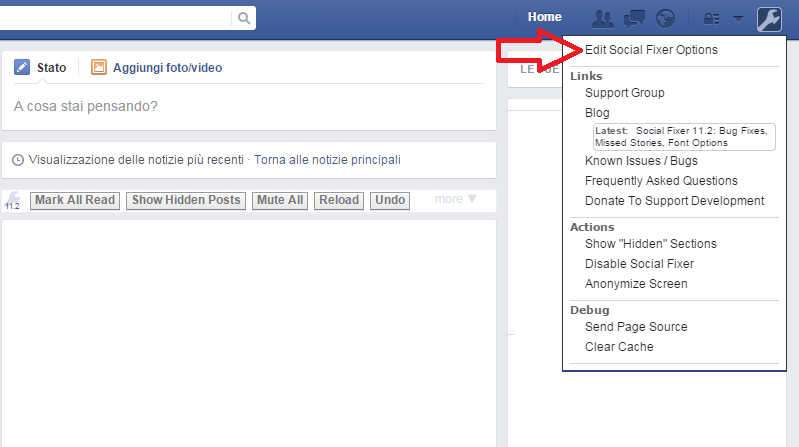Go to Home in top bar

coord(544,17)
